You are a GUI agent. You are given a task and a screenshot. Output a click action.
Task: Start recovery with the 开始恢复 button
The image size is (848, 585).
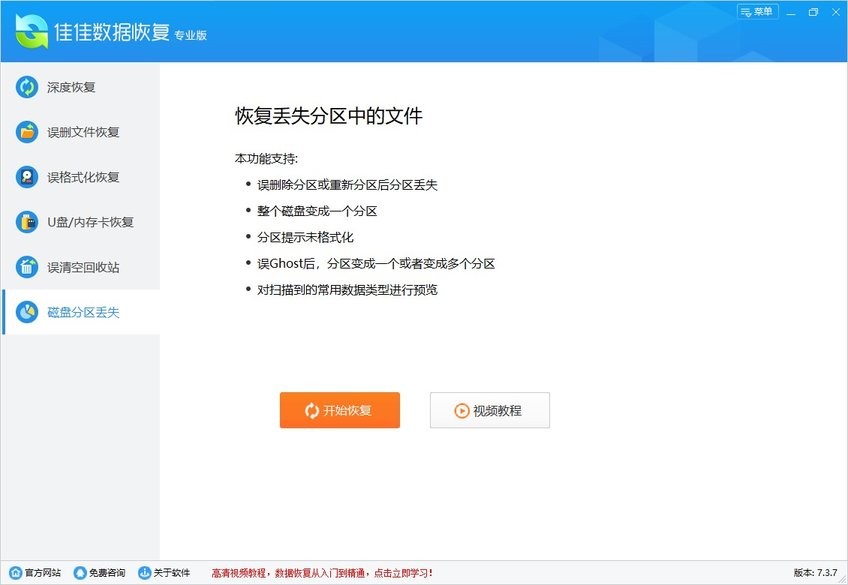tap(340, 410)
